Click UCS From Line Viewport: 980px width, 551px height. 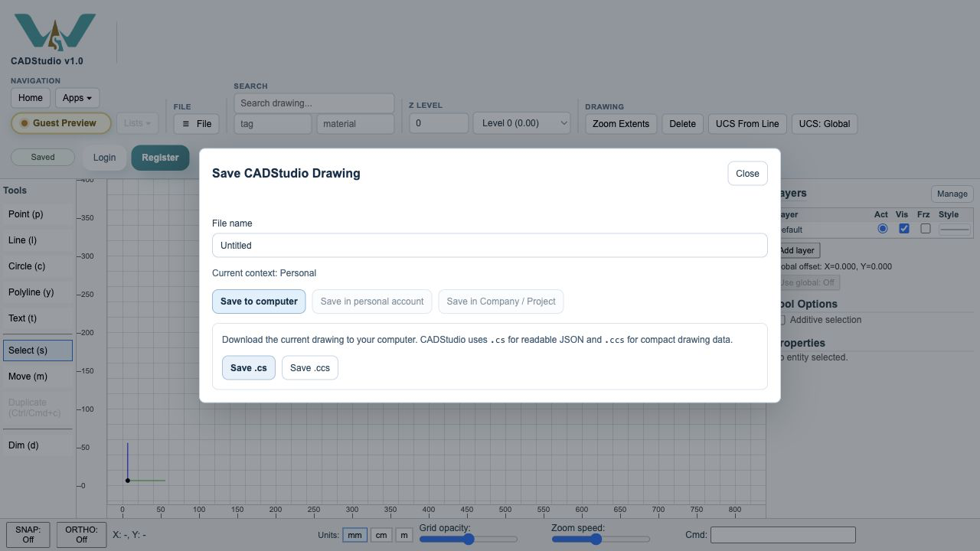coord(747,124)
